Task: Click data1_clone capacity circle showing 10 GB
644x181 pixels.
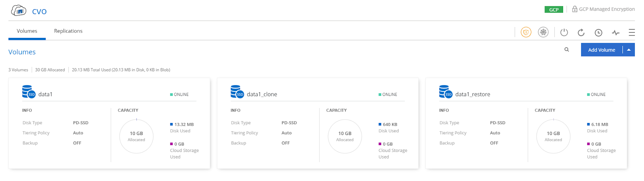Action: pyautogui.click(x=345, y=136)
